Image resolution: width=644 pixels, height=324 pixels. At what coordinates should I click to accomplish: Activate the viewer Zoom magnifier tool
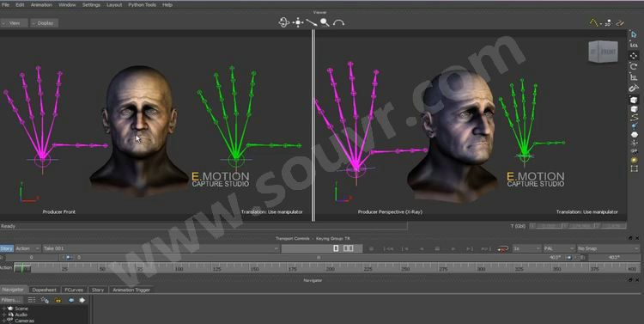coord(325,22)
